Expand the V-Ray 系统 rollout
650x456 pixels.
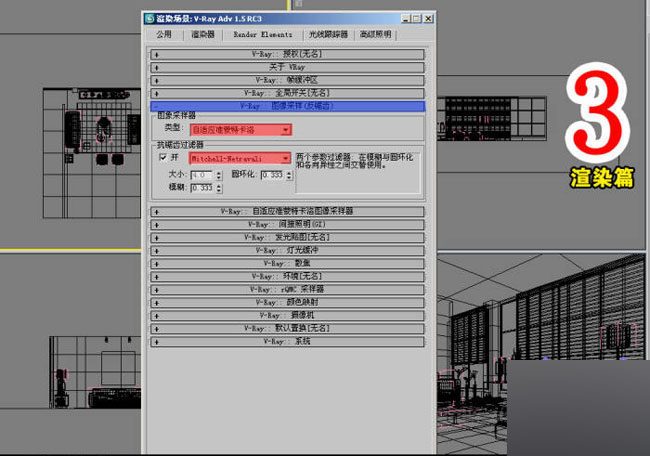(287, 342)
